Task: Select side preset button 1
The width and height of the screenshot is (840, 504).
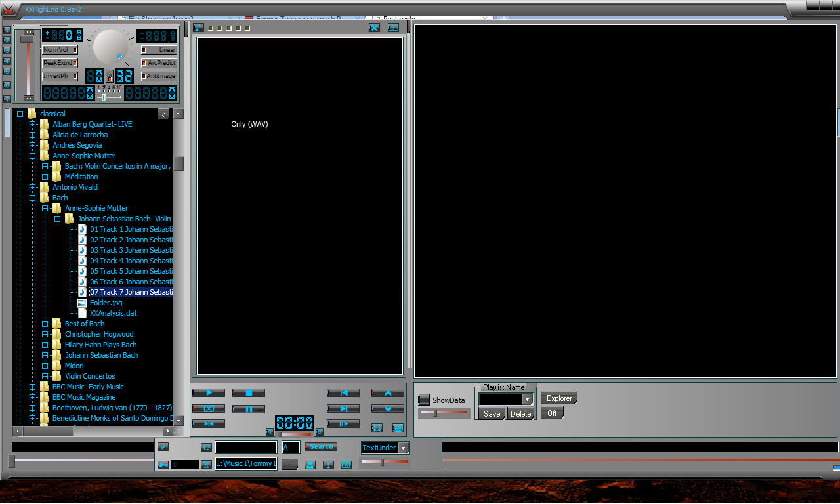Action: click(x=7, y=30)
